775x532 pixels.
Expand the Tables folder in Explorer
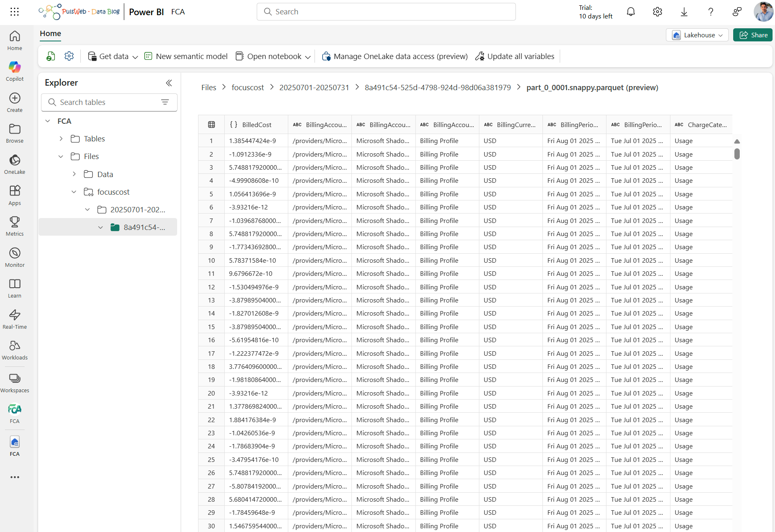(61, 139)
